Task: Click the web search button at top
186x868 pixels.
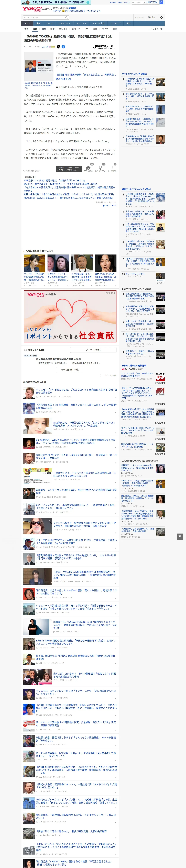Action: tap(161, 2)
